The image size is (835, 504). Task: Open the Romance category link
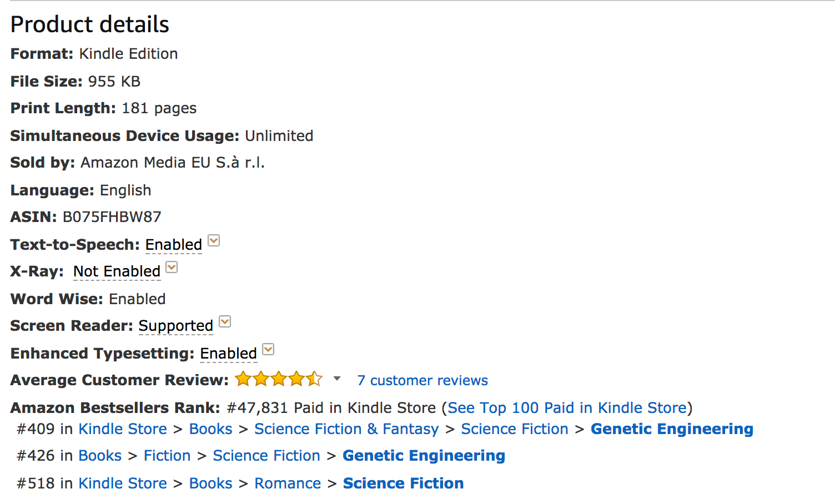click(x=288, y=483)
